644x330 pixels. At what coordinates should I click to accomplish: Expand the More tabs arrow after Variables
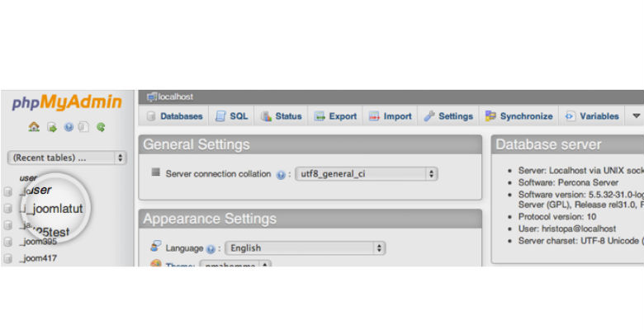(x=637, y=116)
